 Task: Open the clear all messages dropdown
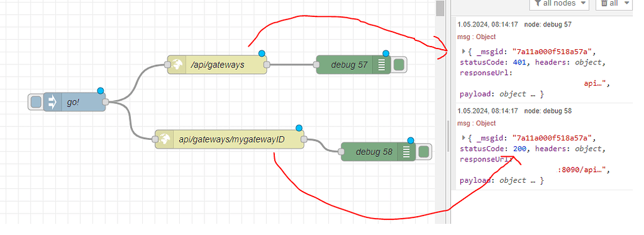coord(614,4)
